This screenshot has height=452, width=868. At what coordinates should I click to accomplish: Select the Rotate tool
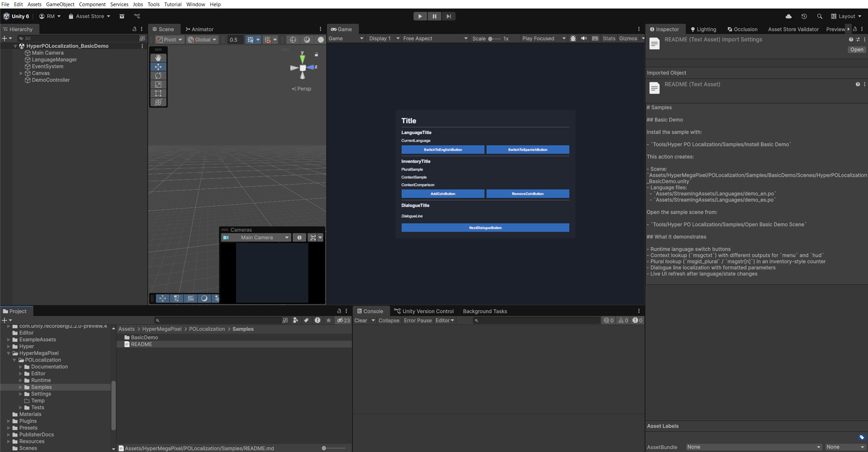158,75
